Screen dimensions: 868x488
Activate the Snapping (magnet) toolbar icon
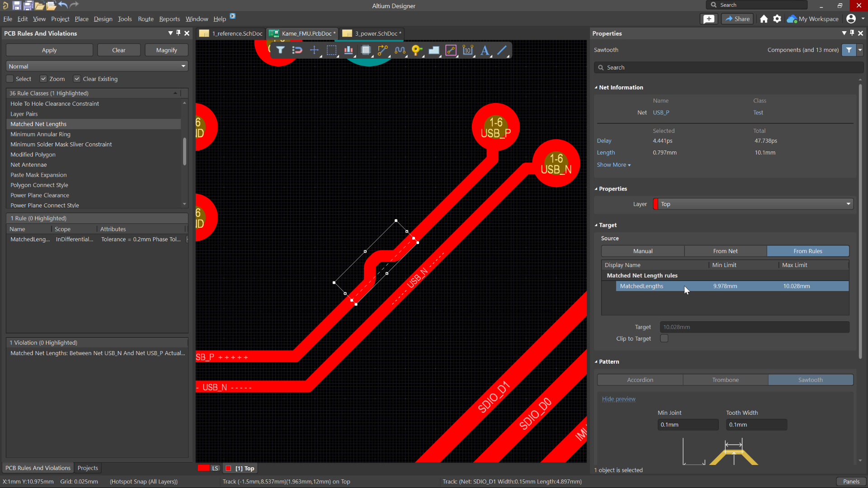[x=297, y=50]
